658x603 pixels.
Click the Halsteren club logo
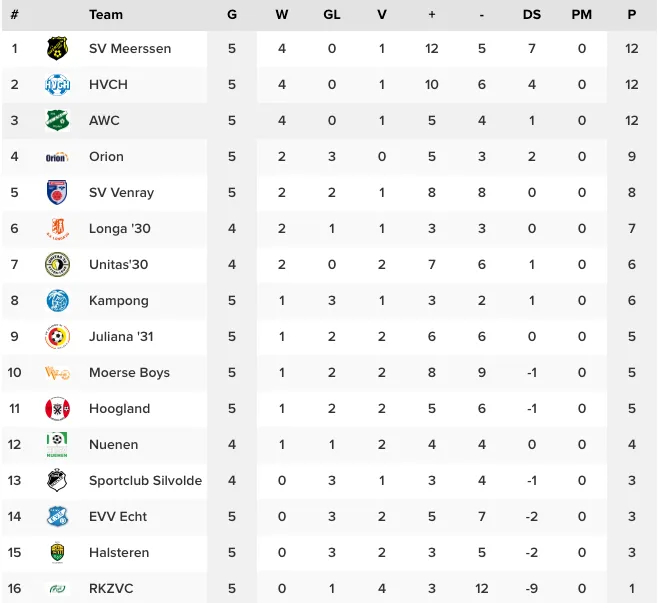(x=57, y=552)
